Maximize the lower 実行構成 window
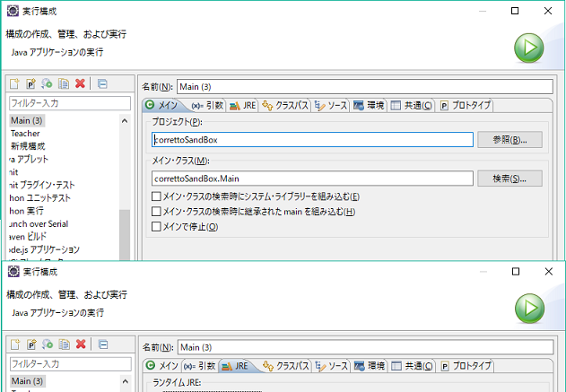Image resolution: width=566 pixels, height=392 pixels. click(516, 272)
